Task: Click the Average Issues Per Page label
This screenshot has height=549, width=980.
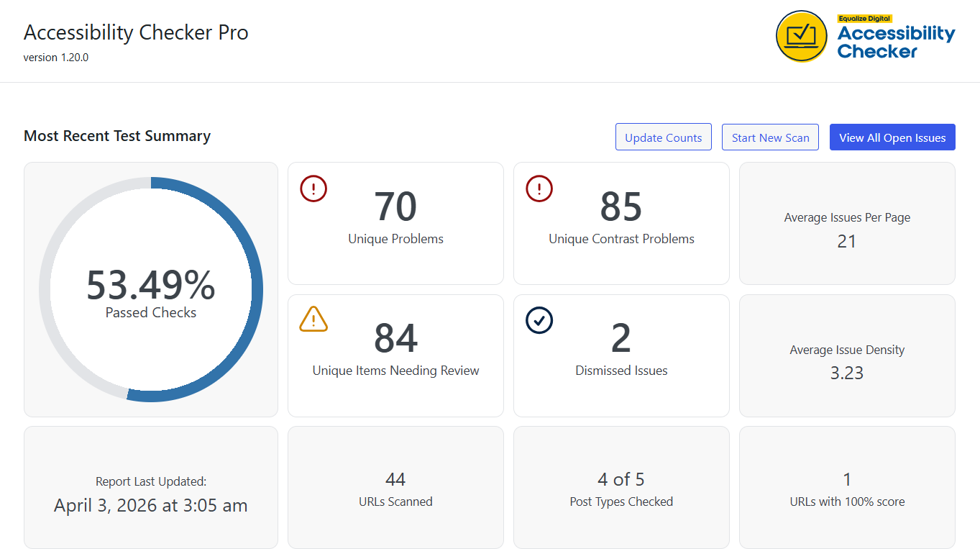Action: tap(847, 217)
